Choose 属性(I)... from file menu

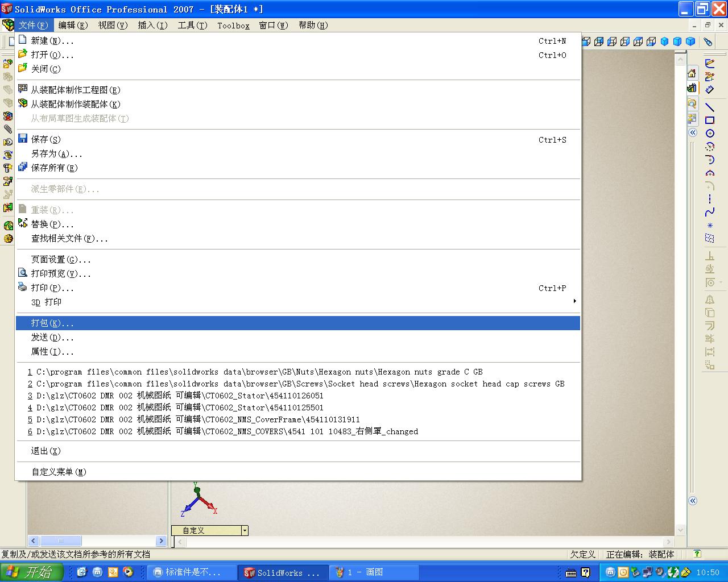click(x=298, y=352)
